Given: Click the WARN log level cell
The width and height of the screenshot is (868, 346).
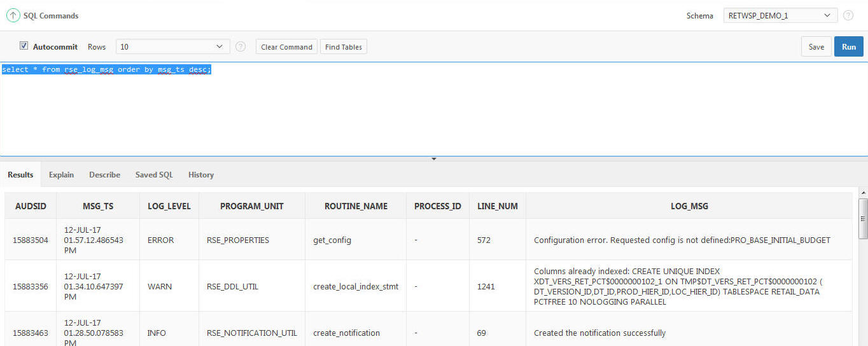Looking at the screenshot, I should pos(169,286).
